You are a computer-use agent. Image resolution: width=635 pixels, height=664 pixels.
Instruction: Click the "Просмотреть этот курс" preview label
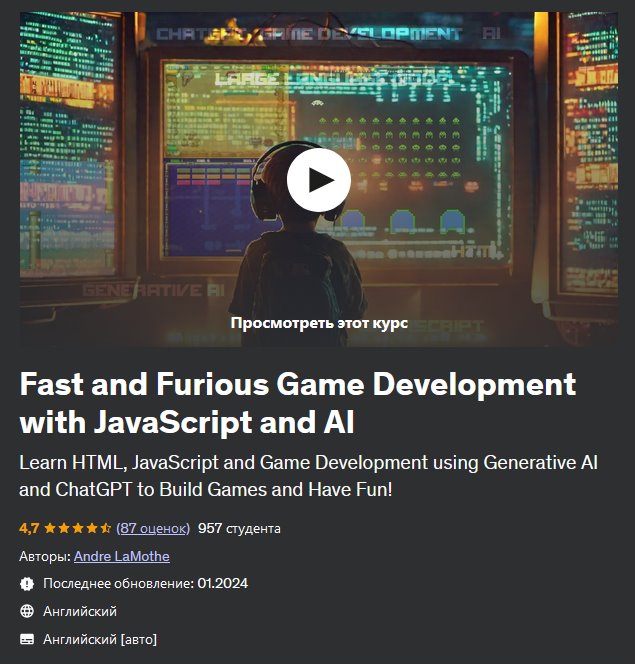pos(318,323)
